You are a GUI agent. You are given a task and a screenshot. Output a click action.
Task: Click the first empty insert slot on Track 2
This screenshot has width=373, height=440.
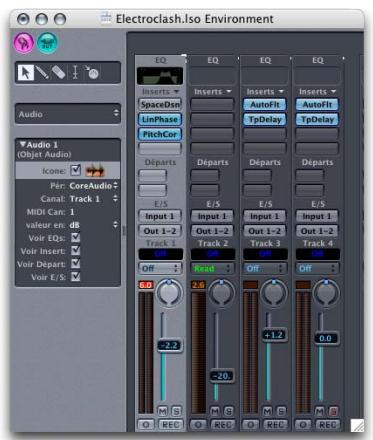click(x=212, y=105)
